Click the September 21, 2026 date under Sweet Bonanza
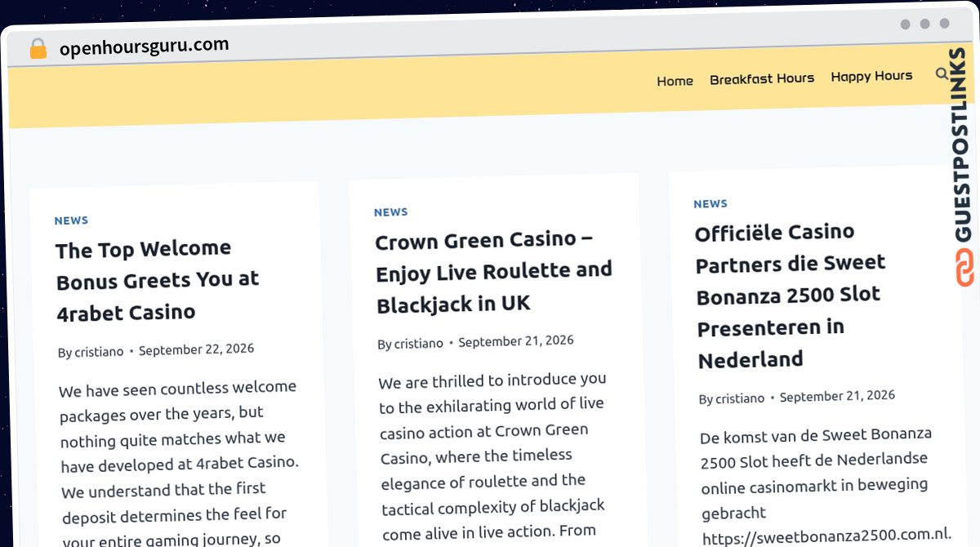Screen dimensions: 980x547 click(x=837, y=396)
